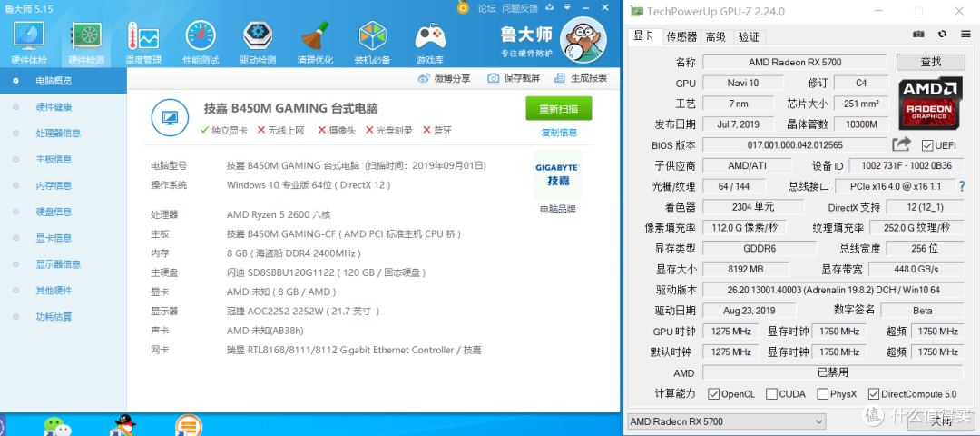Open the pirate-hat app icon on taskbar

[122, 425]
